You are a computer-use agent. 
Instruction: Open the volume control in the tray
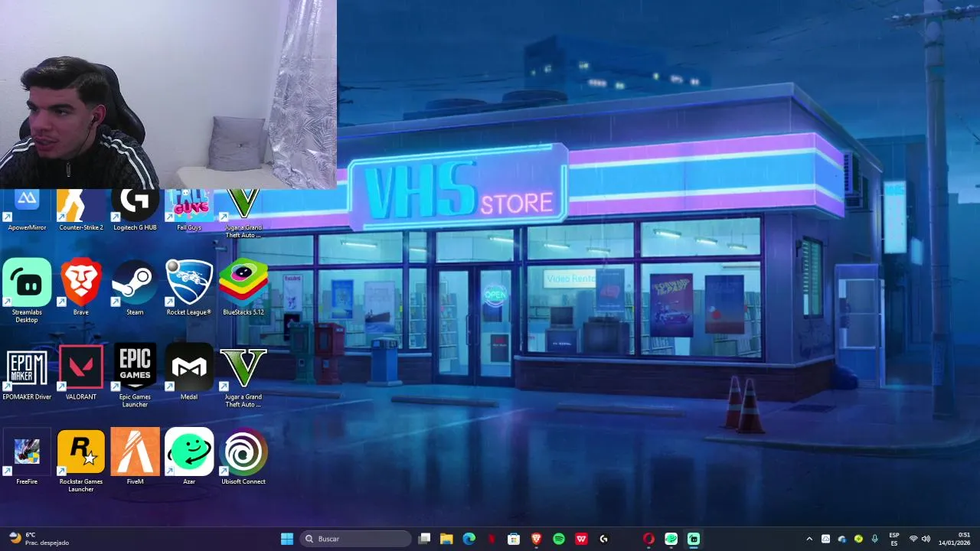click(926, 539)
